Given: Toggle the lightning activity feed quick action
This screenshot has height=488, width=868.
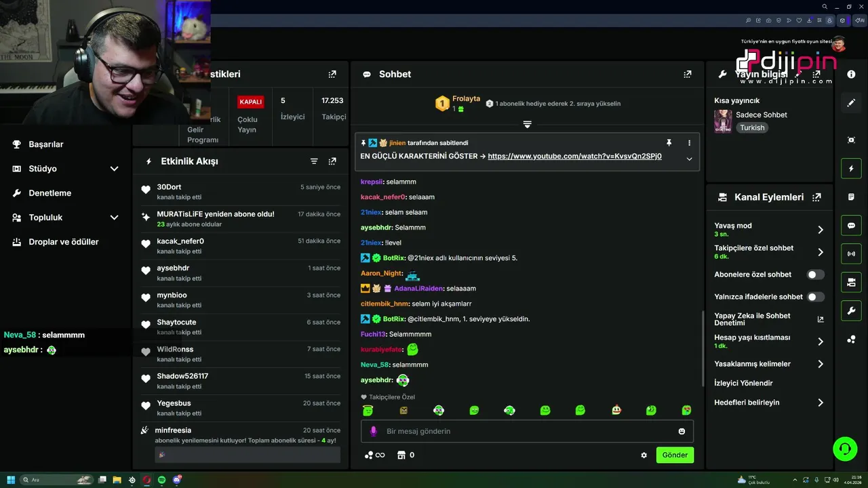Looking at the screenshot, I should pos(851,168).
